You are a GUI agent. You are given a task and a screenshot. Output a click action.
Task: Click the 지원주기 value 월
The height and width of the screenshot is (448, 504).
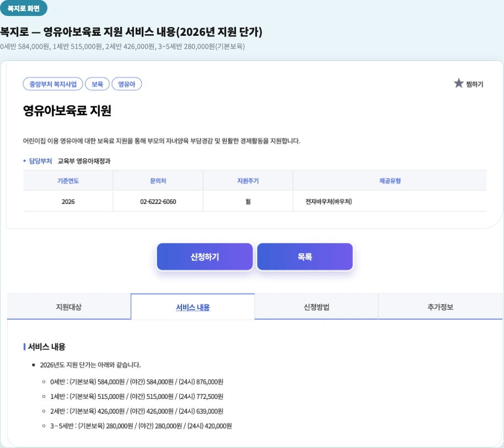(x=248, y=202)
